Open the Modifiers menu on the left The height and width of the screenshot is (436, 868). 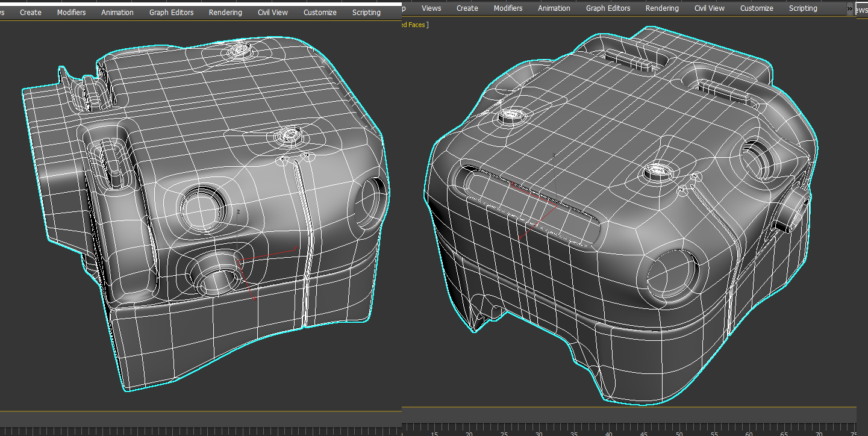click(71, 12)
